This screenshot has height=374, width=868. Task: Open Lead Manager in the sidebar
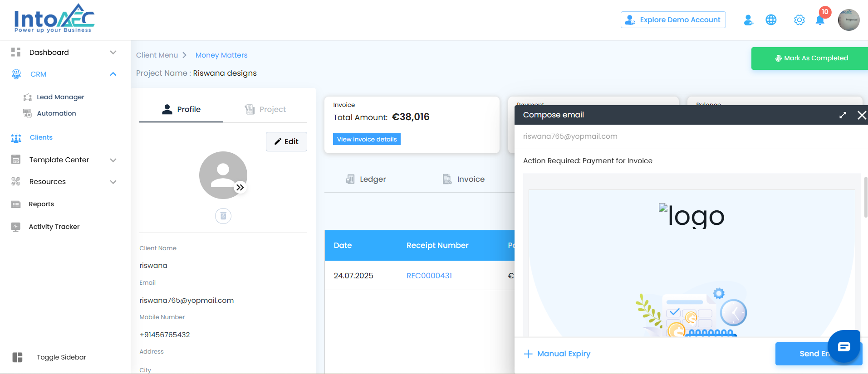click(x=60, y=97)
